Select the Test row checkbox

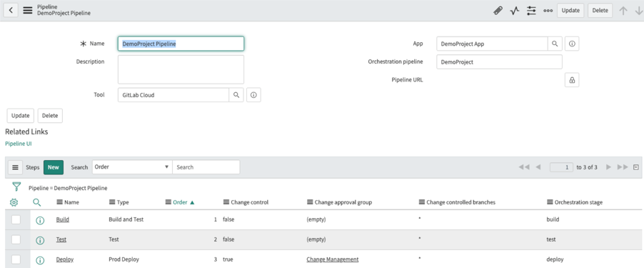pyautogui.click(x=16, y=239)
